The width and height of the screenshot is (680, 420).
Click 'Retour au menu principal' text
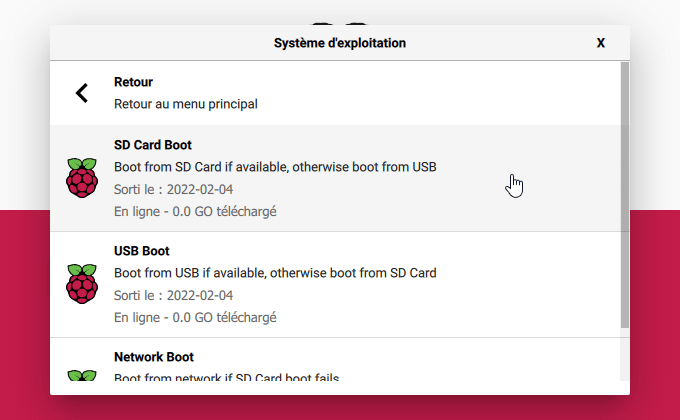(x=186, y=104)
